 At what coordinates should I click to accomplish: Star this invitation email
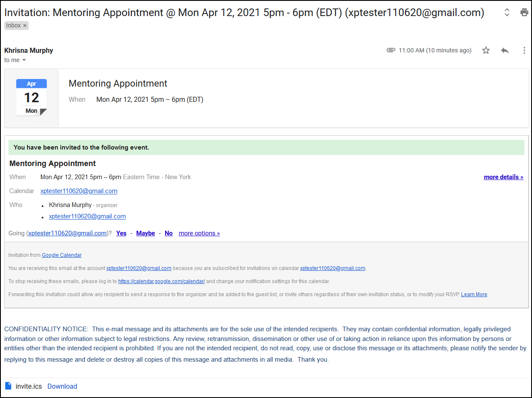coord(486,50)
